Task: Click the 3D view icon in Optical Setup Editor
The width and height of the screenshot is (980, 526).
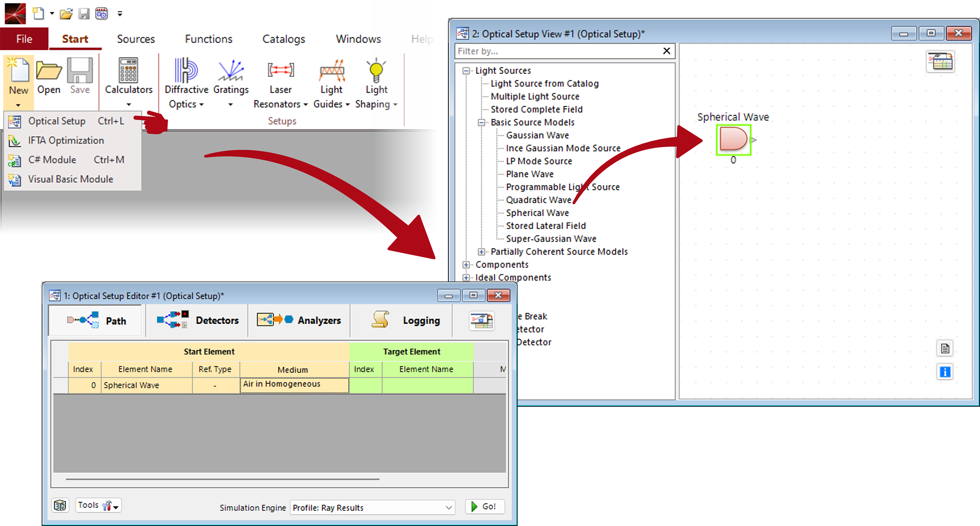Action: pos(60,505)
